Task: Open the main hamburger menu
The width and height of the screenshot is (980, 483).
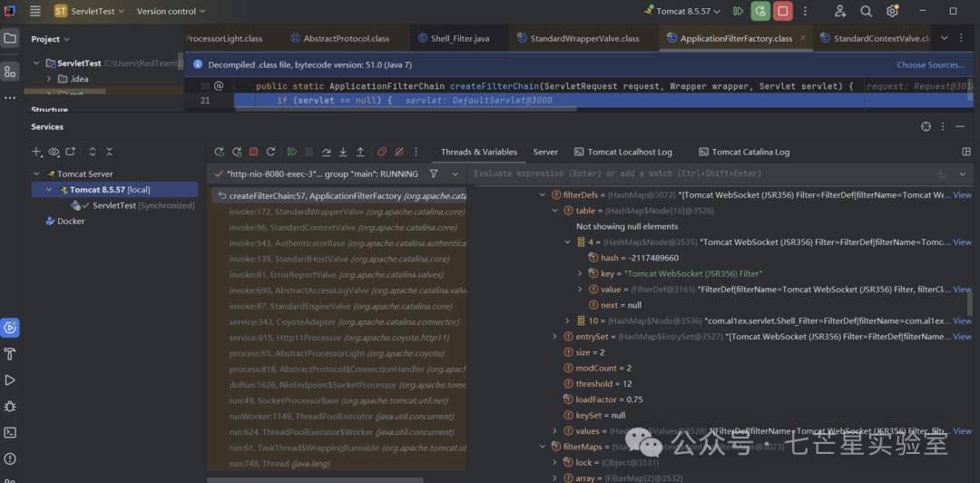Action: (35, 11)
